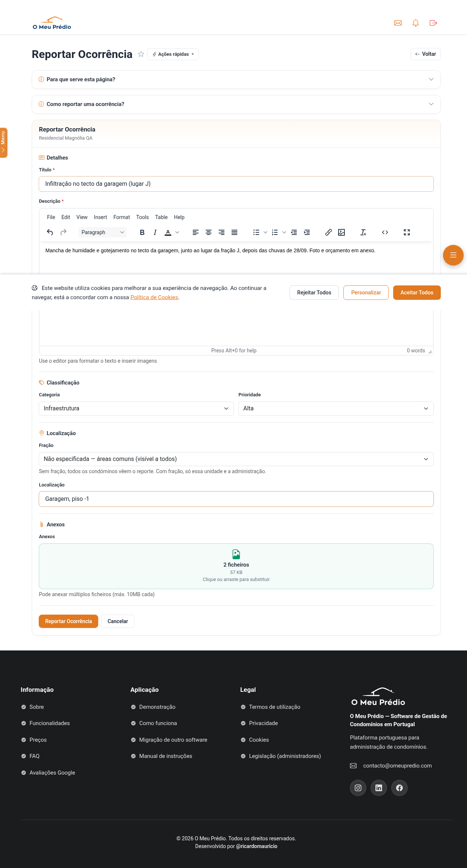Align text to the left
This screenshot has height=868, width=467.
coord(196,232)
